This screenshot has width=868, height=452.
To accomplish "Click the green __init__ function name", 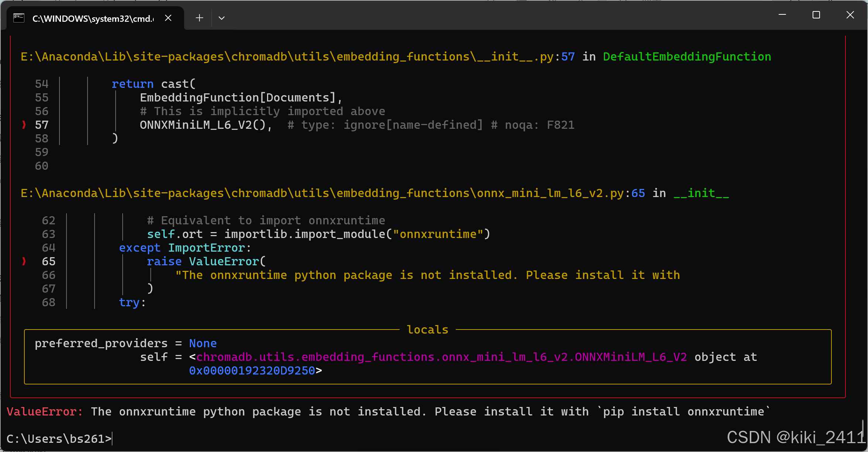I will pyautogui.click(x=701, y=193).
